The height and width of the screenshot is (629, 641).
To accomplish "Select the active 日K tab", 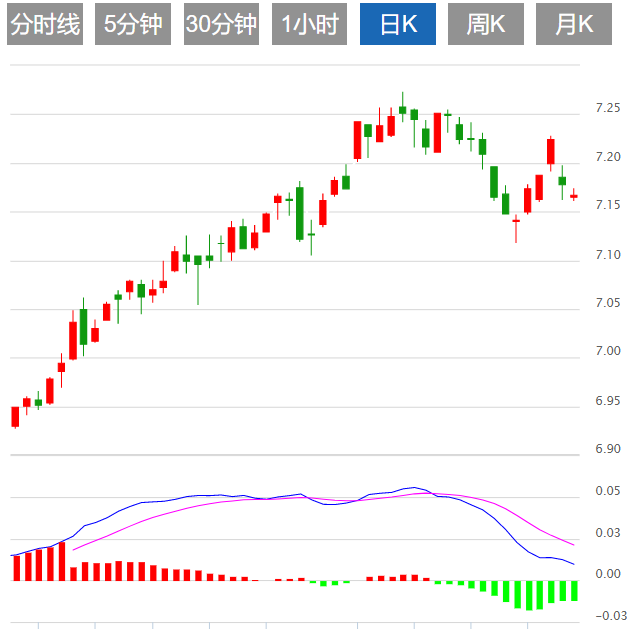I will pos(398,24).
